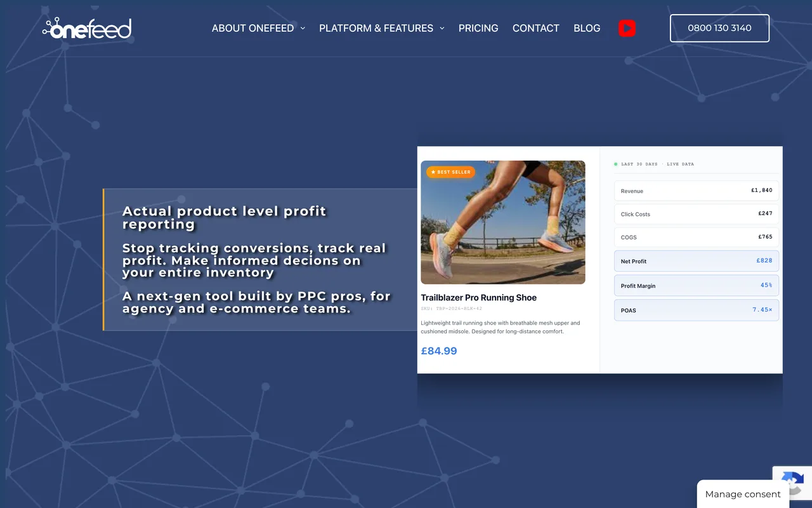Click the 'A next-gen tool built by PPC pros' text

[x=256, y=302]
